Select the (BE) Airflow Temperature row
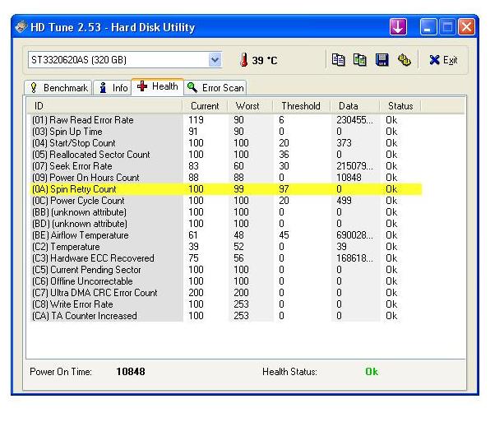 (225, 235)
